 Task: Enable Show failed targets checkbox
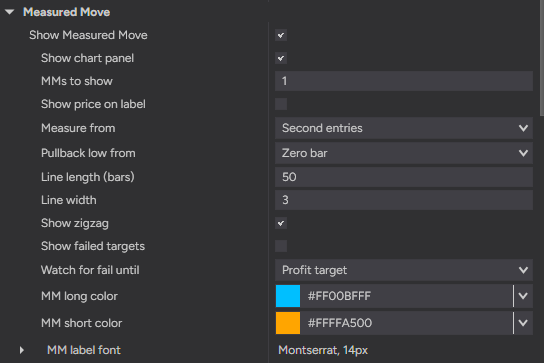(281, 246)
